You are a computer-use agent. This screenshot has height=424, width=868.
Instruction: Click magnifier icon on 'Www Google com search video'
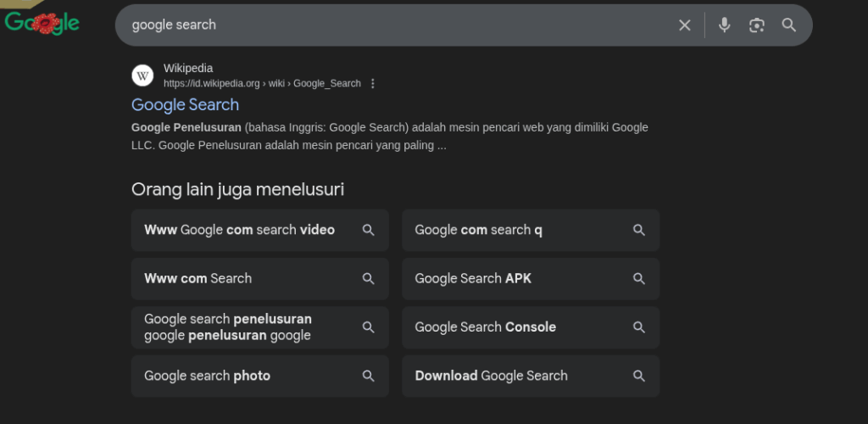(369, 230)
